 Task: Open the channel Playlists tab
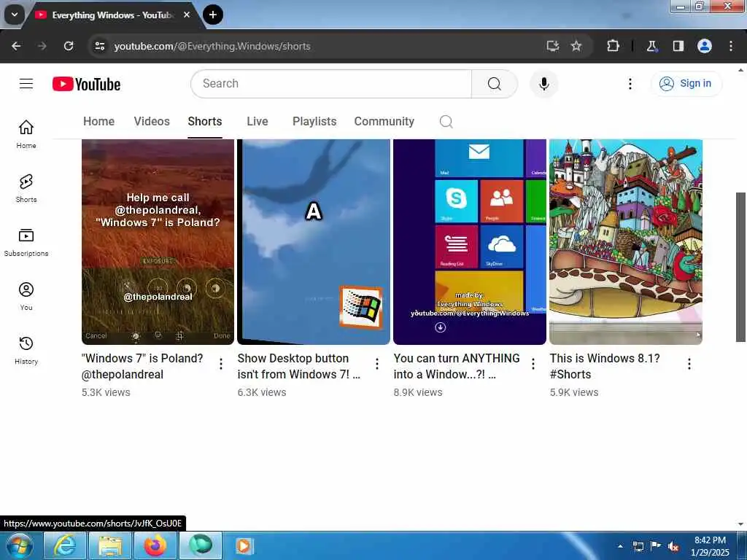click(x=314, y=122)
